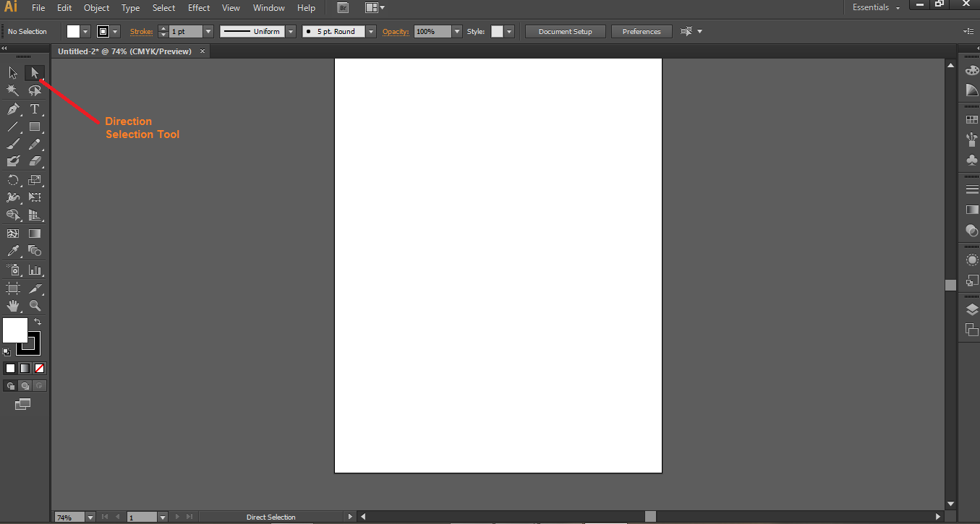The width and height of the screenshot is (980, 524).
Task: Activate the Zoom tool
Action: pos(34,306)
